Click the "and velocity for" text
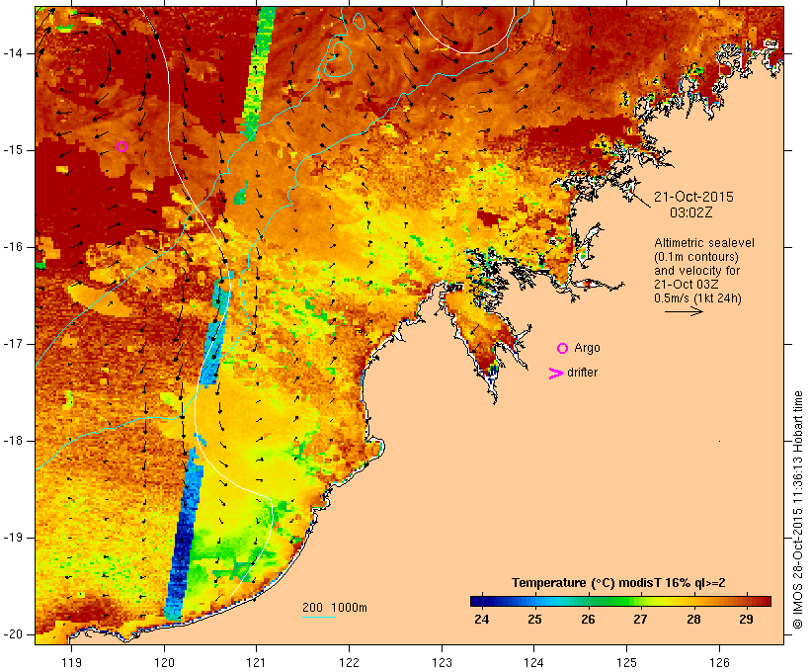810x672 pixels. (x=696, y=271)
